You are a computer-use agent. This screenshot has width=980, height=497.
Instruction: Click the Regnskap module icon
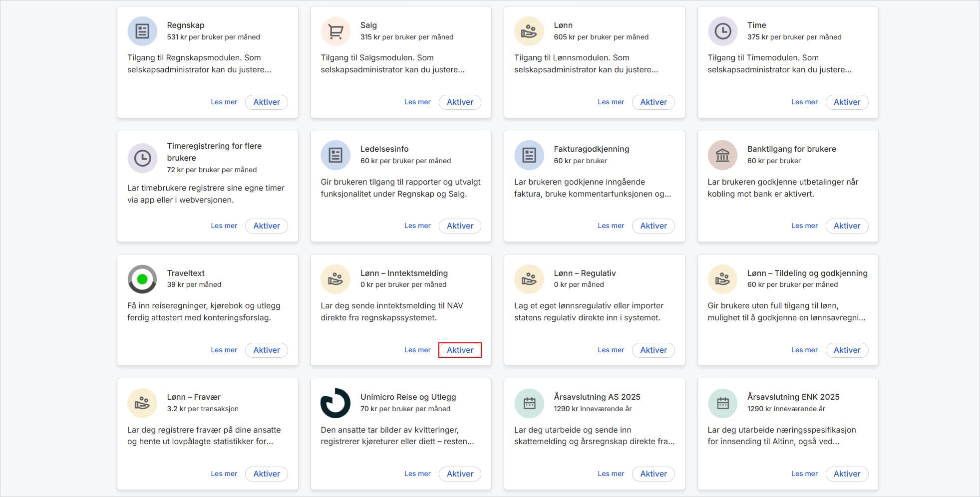142,31
